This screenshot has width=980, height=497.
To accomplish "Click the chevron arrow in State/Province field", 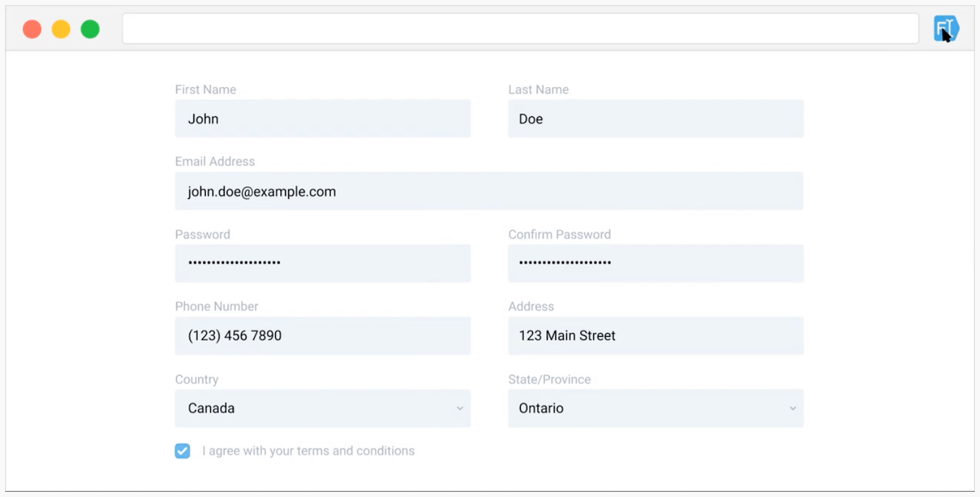I will 792,408.
